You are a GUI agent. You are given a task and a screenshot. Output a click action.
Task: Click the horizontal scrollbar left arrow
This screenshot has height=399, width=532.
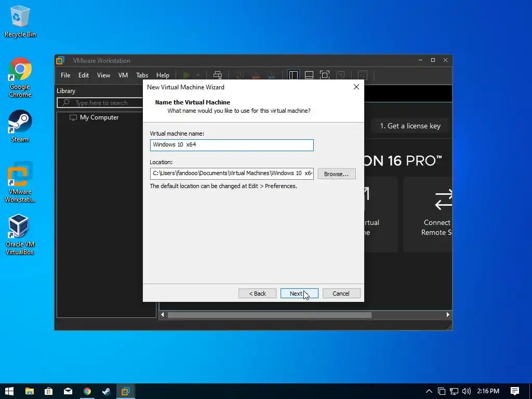tap(163, 315)
